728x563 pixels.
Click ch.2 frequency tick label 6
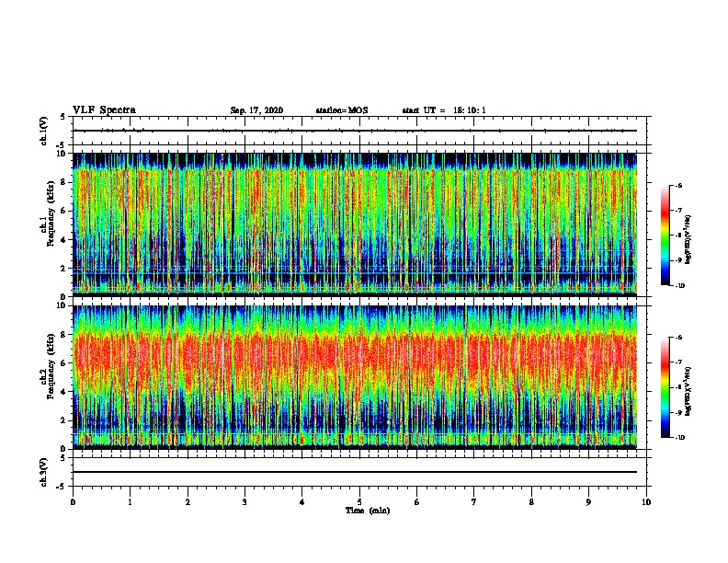[64, 363]
